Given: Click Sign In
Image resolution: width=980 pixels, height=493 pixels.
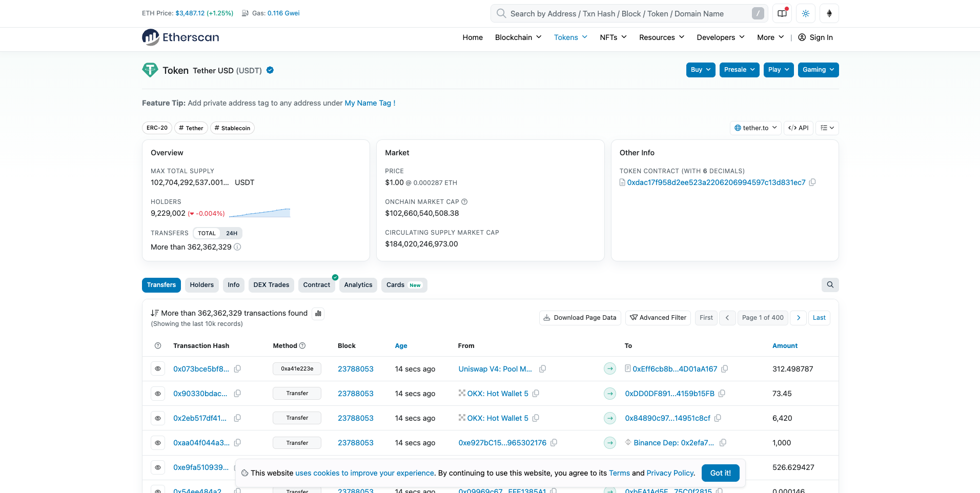Looking at the screenshot, I should (x=815, y=37).
